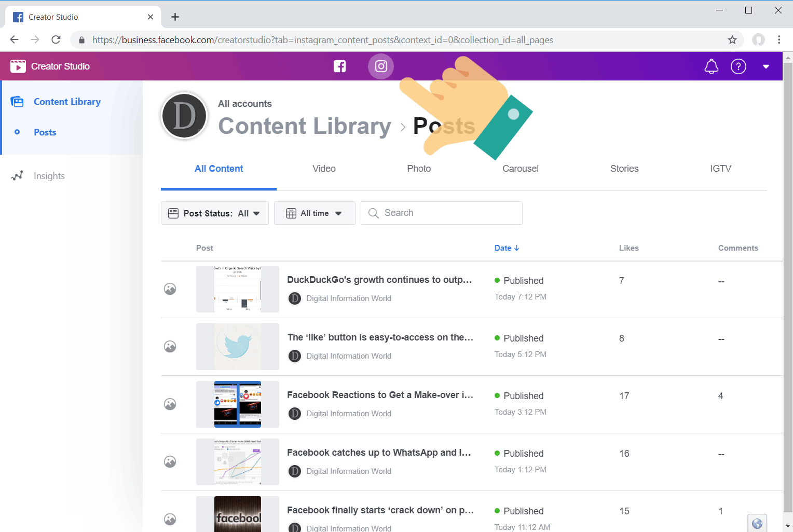
Task: Open the notifications bell
Action: 712,66
